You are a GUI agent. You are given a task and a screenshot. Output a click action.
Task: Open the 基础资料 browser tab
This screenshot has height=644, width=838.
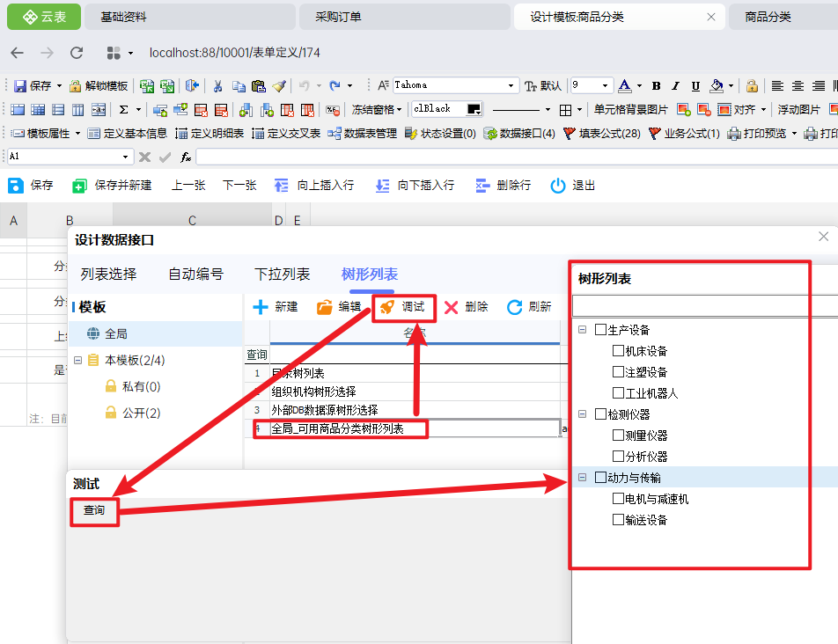(x=190, y=17)
